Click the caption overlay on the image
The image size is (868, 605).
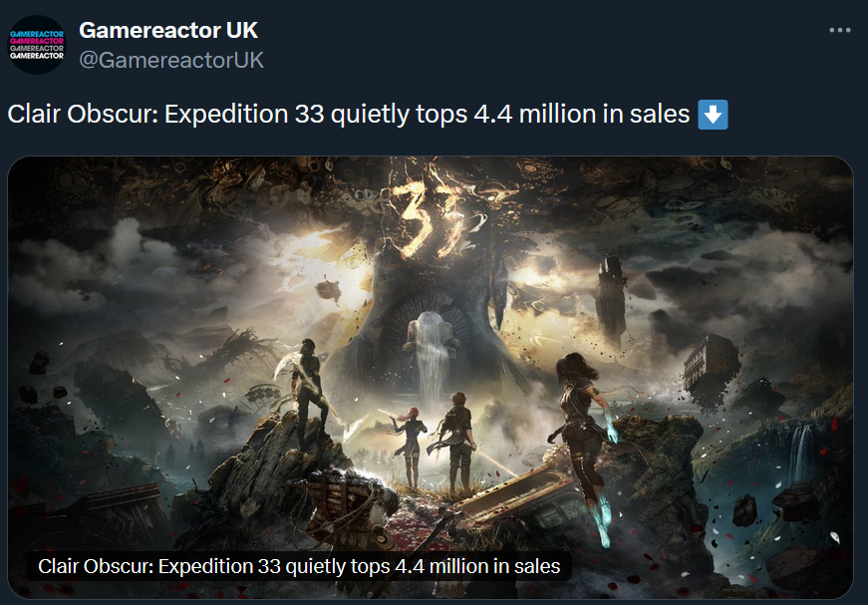(299, 566)
